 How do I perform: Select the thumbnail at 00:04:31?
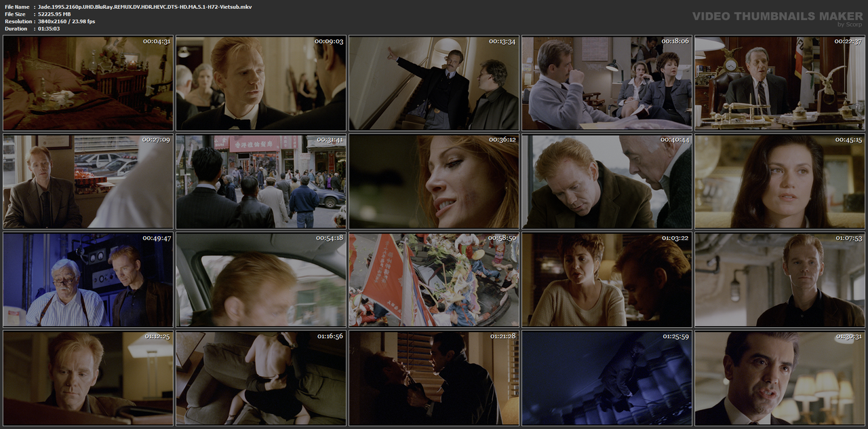click(88, 83)
